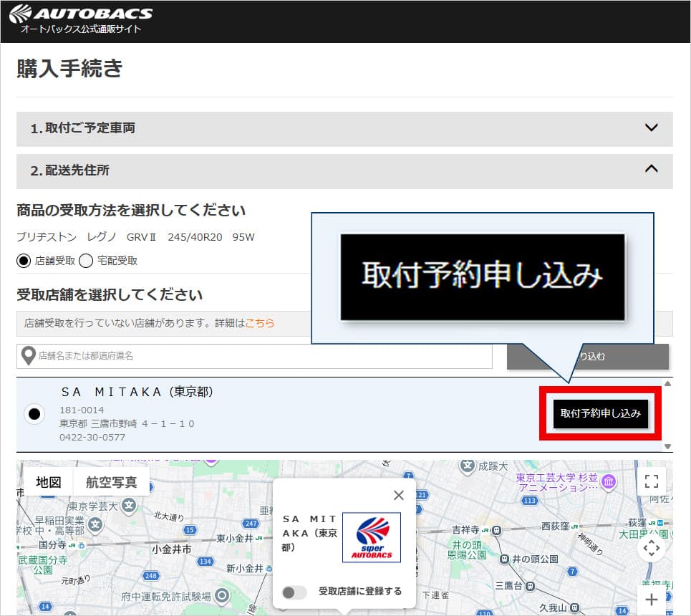
Task: Click SA MITAKA (東京都) store name
Action: click(137, 392)
